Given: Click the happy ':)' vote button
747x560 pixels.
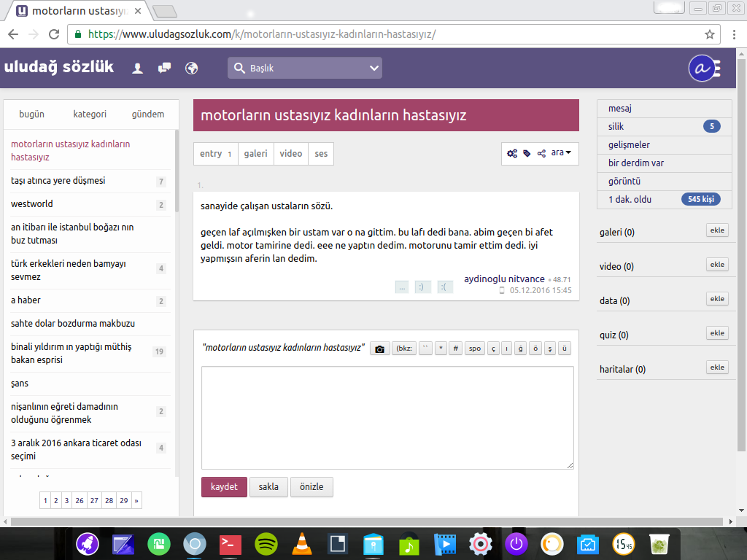Looking at the screenshot, I should pyautogui.click(x=422, y=287).
